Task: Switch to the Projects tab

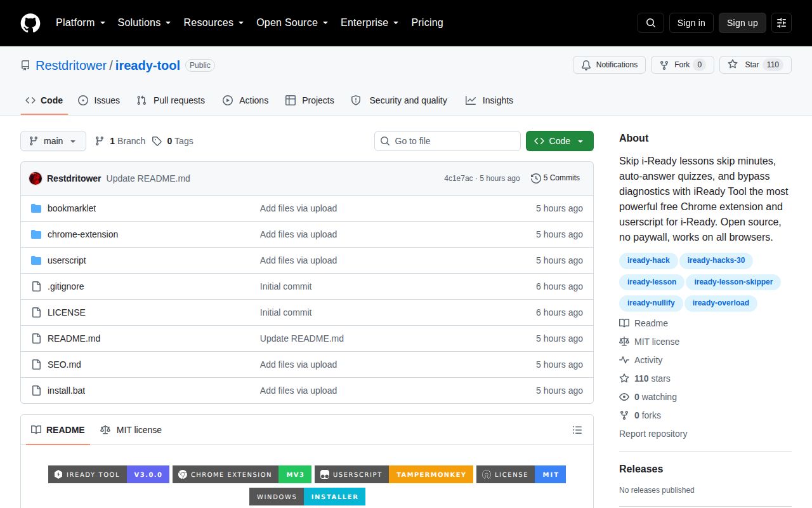Action: [x=310, y=100]
